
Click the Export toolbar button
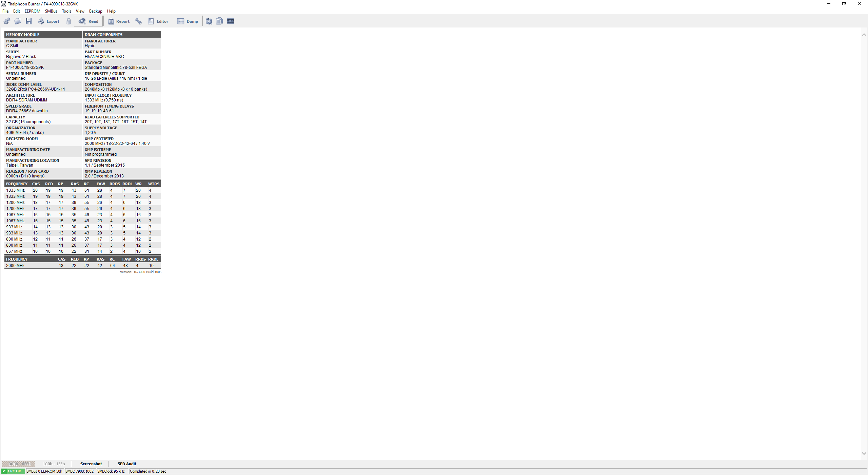click(48, 21)
